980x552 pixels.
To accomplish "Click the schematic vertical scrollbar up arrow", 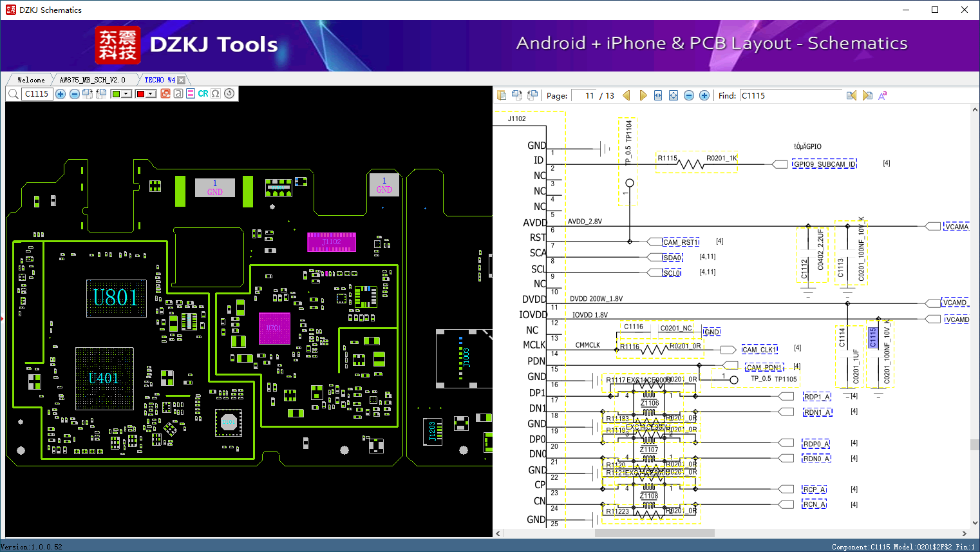I will point(974,110).
